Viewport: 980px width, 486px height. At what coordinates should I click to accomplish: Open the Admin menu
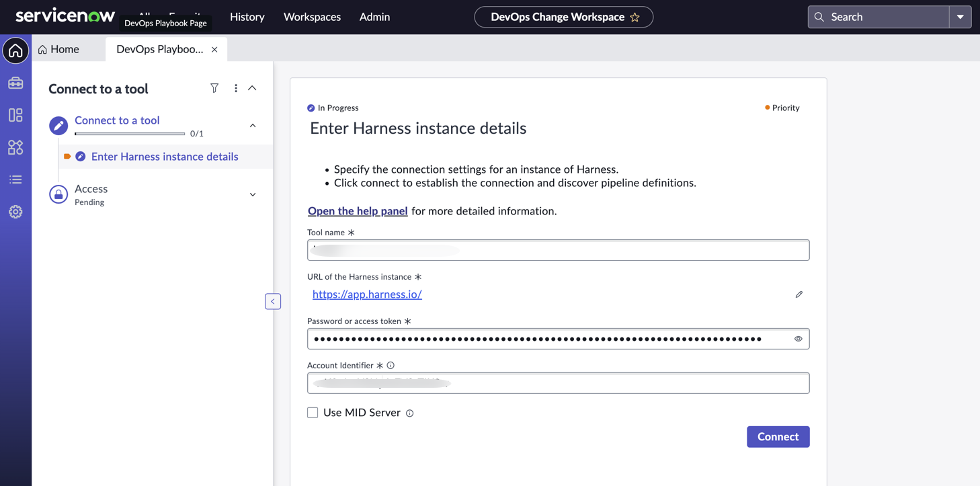[x=374, y=17]
